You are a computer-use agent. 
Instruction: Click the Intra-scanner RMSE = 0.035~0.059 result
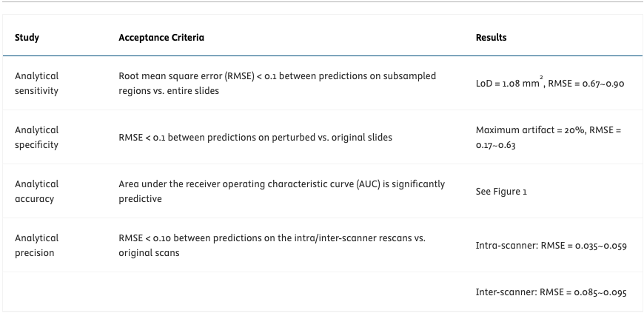(551, 246)
